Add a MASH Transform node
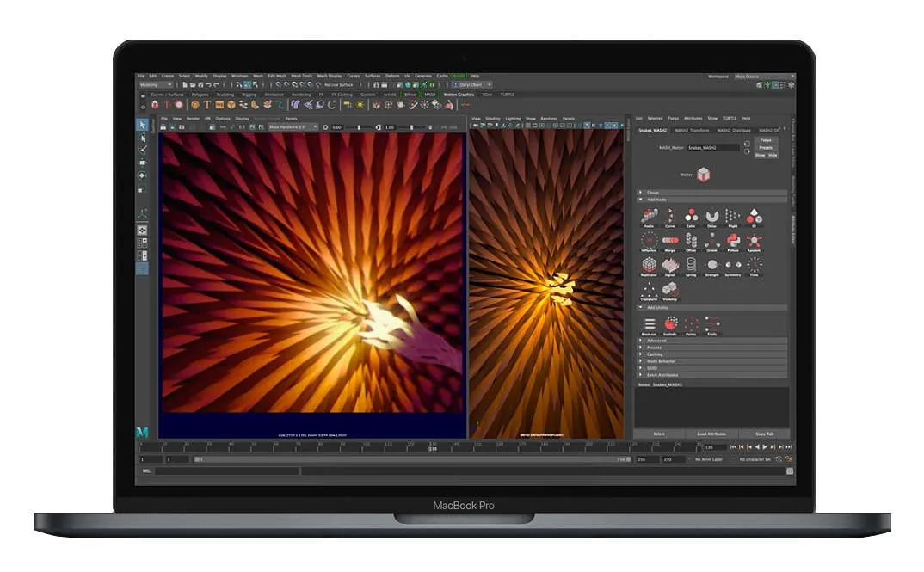This screenshot has width=924, height=572. [649, 291]
